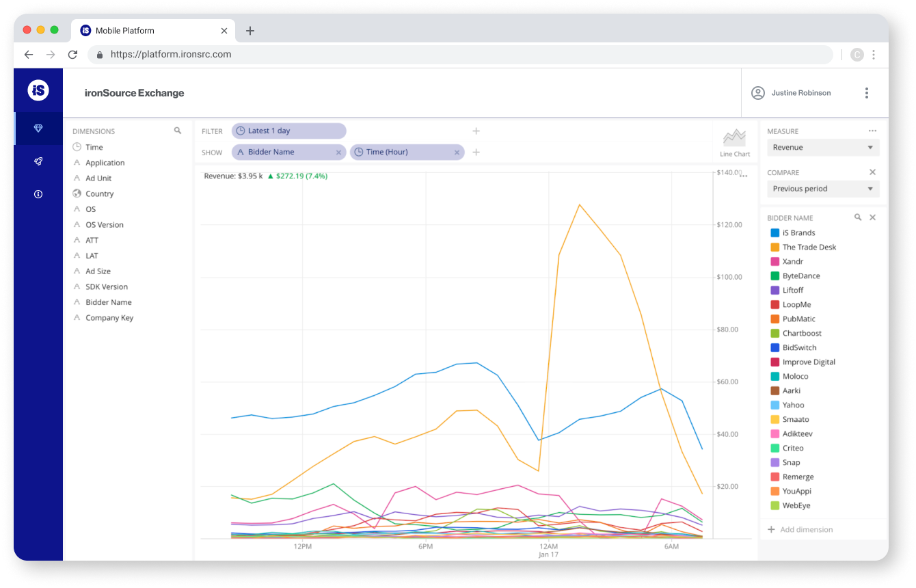The width and height of the screenshot is (916, 588).
Task: Toggle BidSwitch legend entry
Action: (794, 348)
